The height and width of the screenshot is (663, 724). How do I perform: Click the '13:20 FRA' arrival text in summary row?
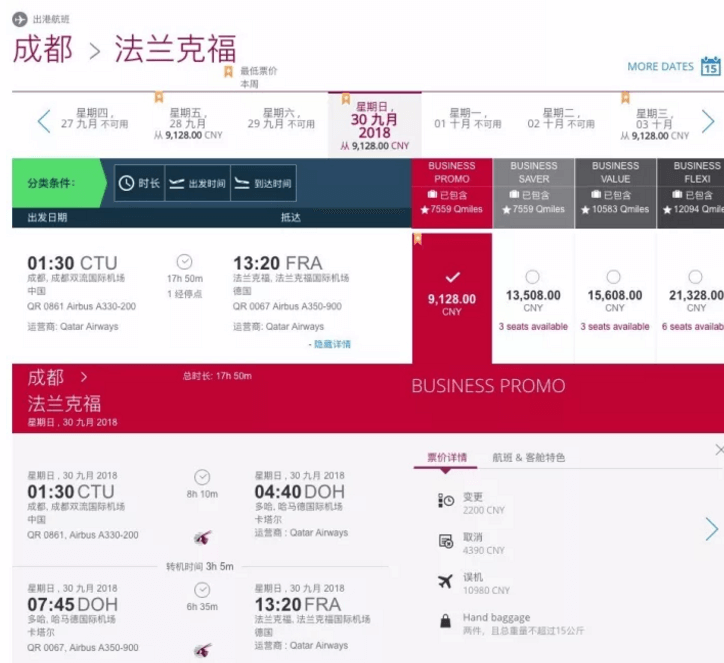[278, 263]
